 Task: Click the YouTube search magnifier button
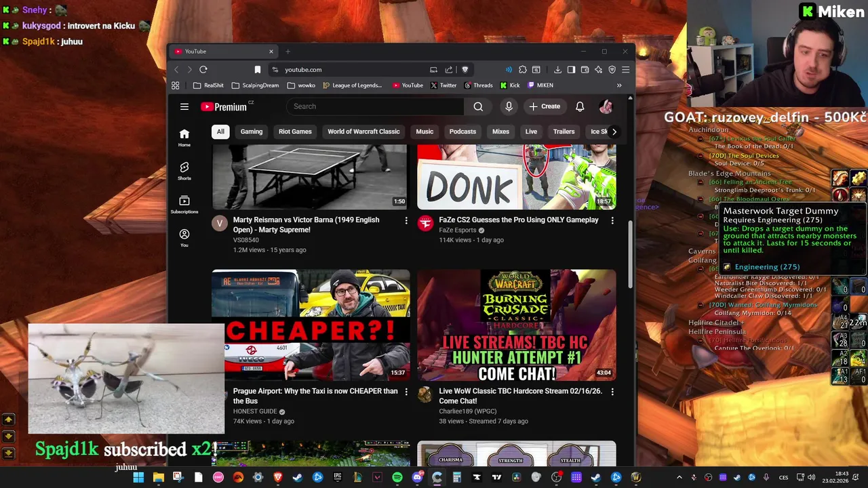[x=478, y=106]
